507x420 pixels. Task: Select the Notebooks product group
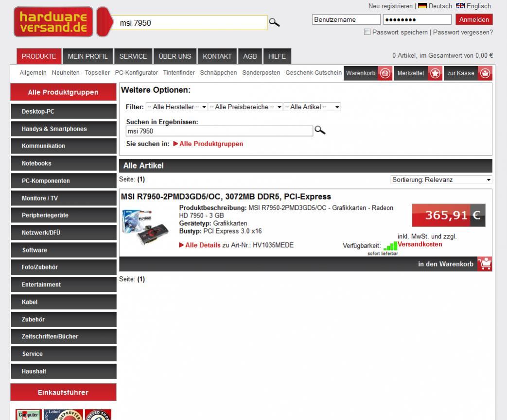pyautogui.click(x=64, y=164)
